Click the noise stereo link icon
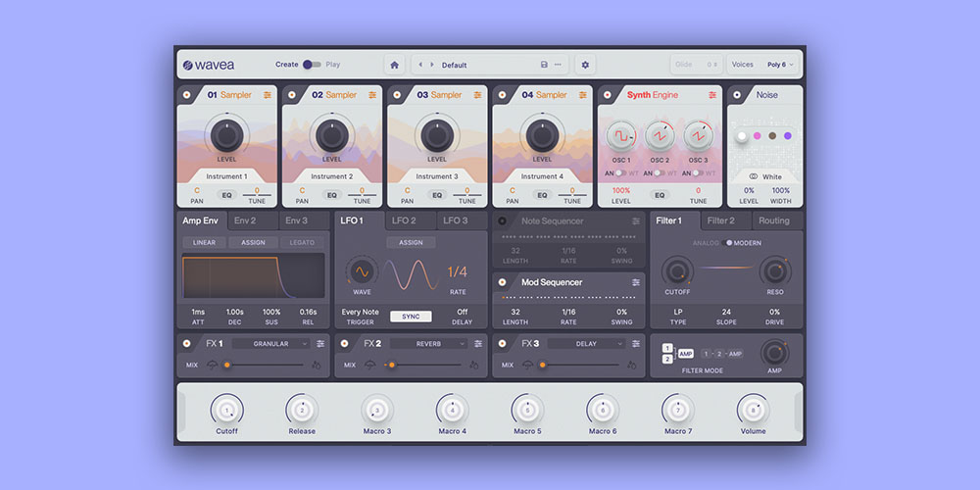 pos(754,176)
